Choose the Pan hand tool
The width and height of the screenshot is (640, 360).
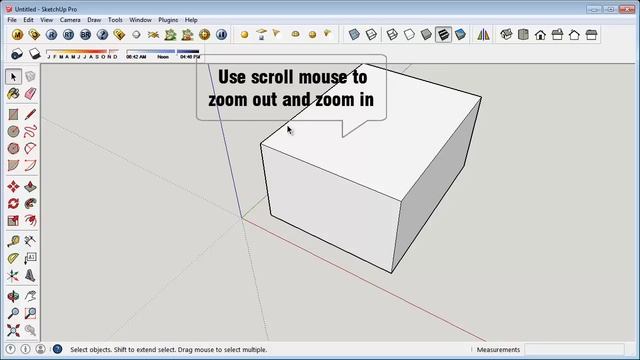(30, 296)
